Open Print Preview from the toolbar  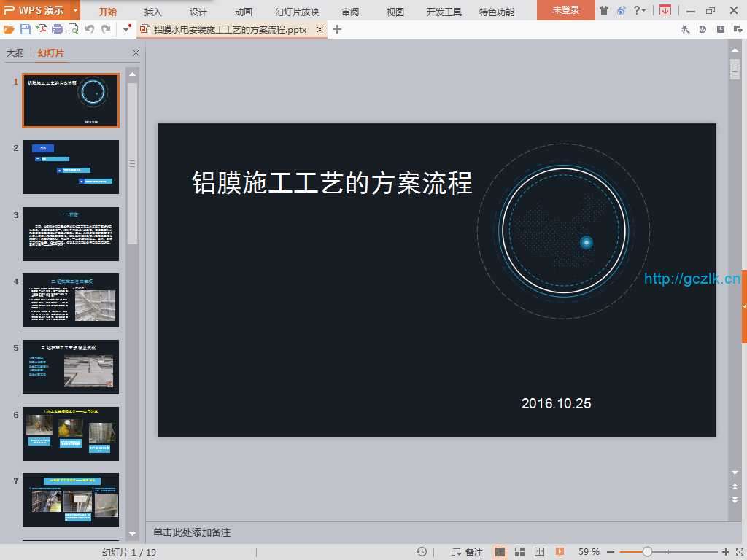coord(73,29)
